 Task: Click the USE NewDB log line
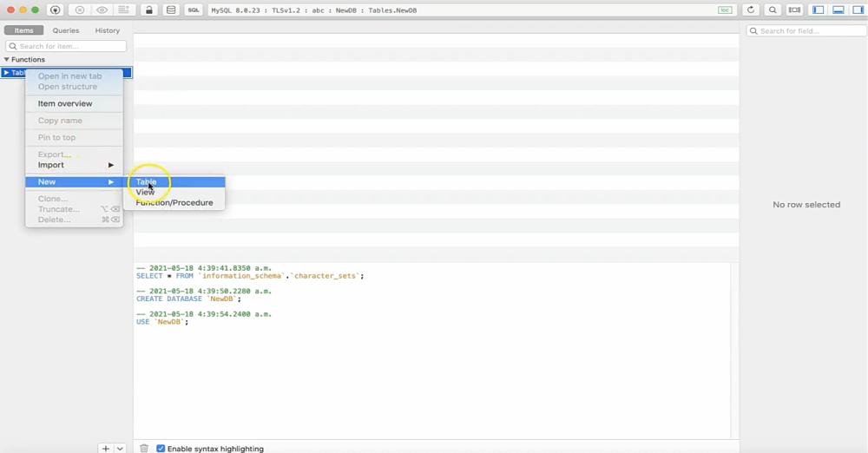coord(162,322)
